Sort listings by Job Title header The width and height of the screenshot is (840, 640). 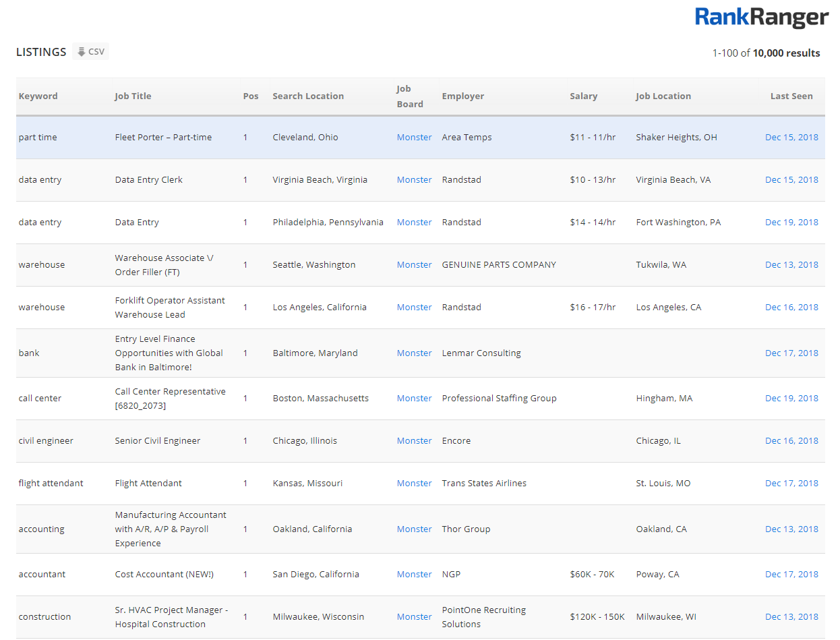(133, 96)
